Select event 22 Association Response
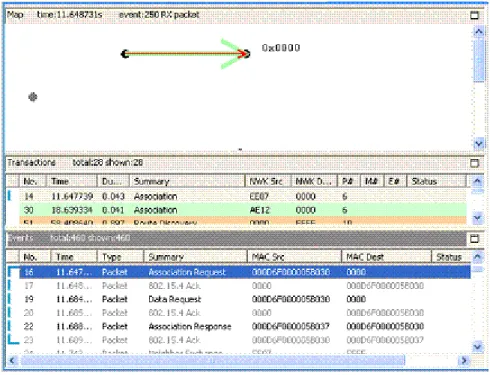 (x=245, y=326)
